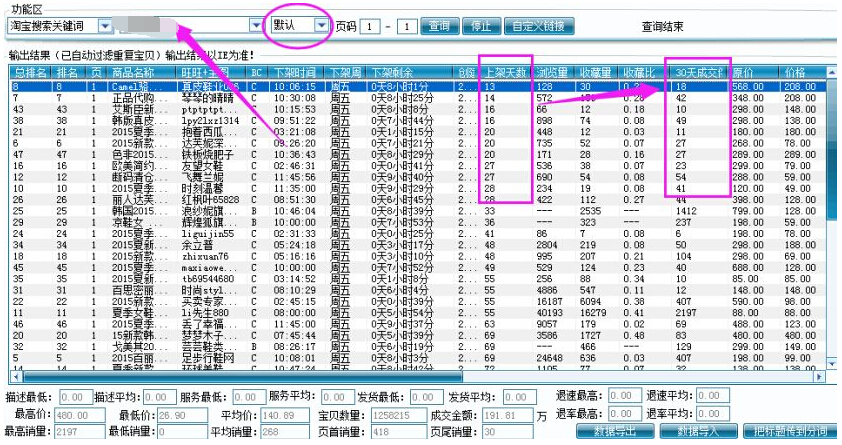842x445 pixels.
Task: Click the 页首销量 field showing 418
Action: pos(397,432)
